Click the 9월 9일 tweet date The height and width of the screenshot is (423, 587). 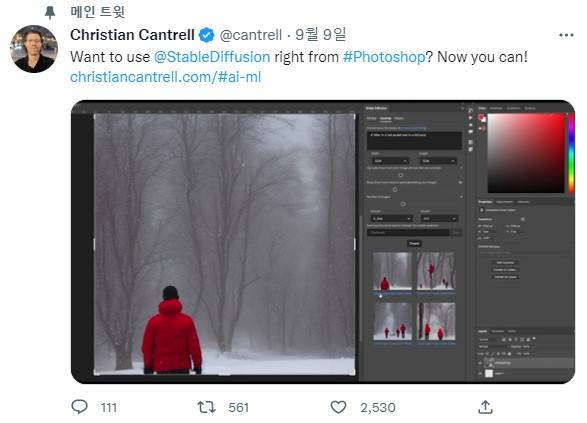[320, 35]
